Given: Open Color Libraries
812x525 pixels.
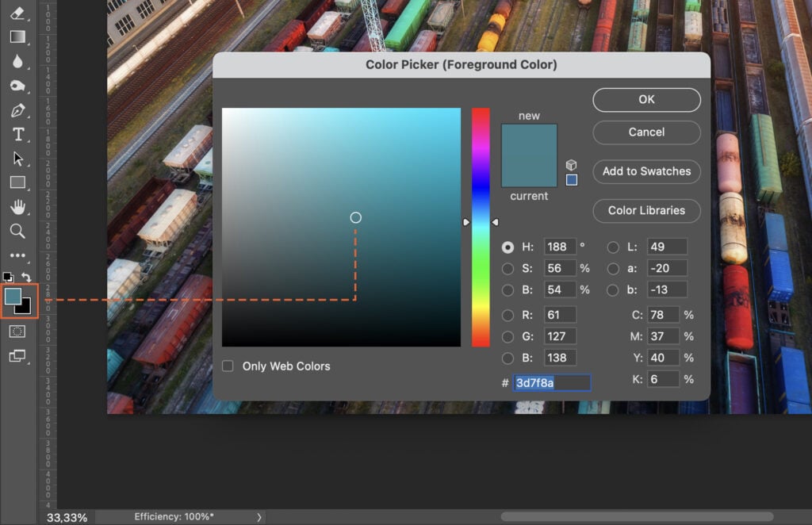Looking at the screenshot, I should coord(645,210).
